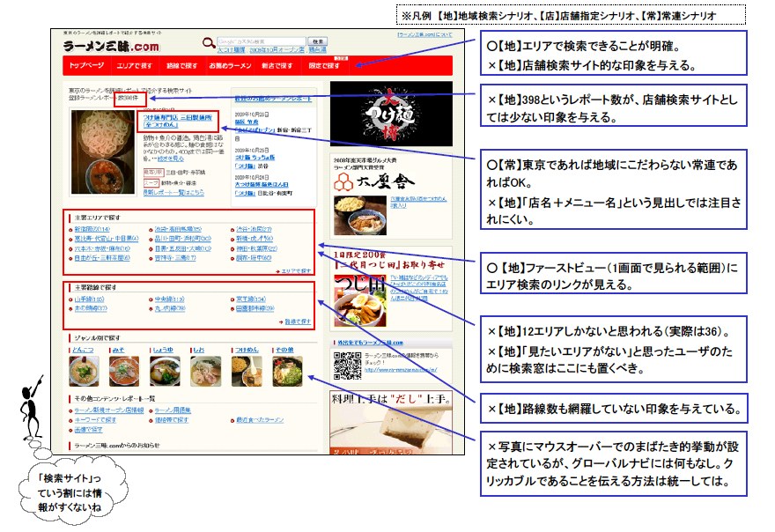775x532 pixels.
Task: Open the つじ田 ramen ad image
Action: [x=360, y=299]
